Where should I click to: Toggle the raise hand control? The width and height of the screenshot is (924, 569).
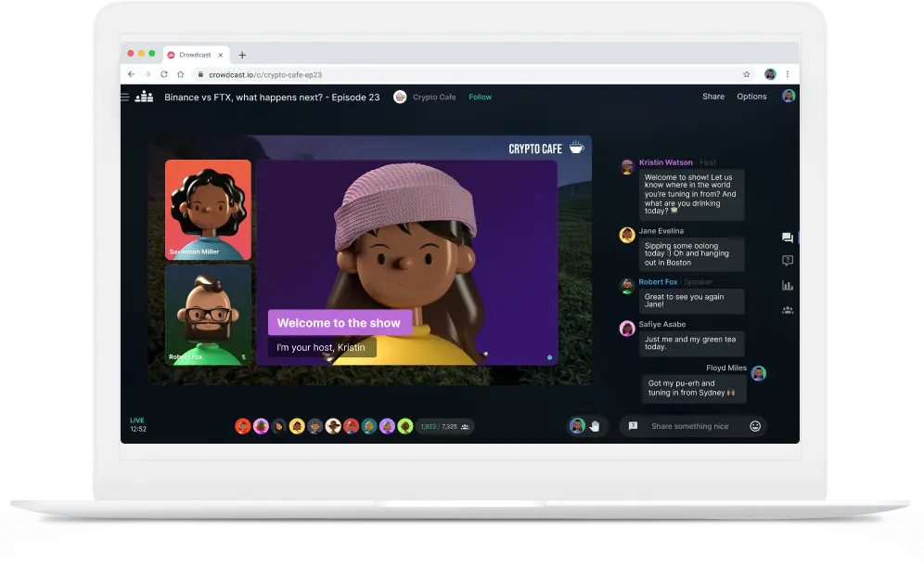click(x=594, y=426)
